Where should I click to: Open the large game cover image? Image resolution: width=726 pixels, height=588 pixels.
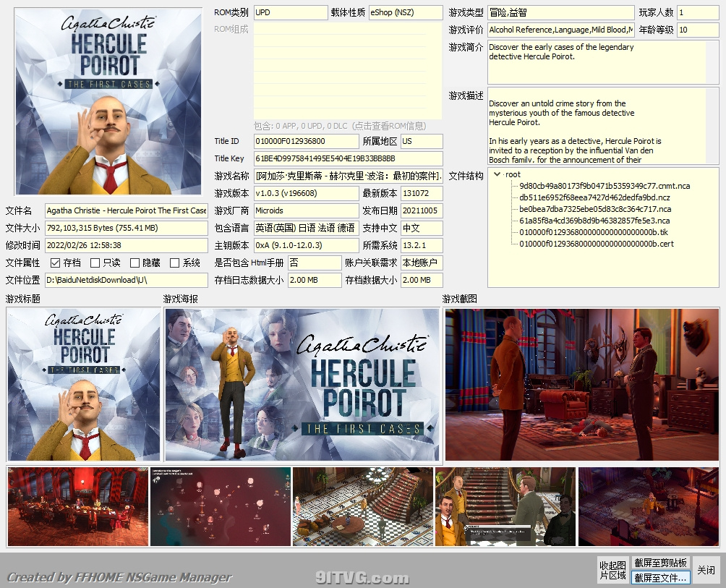[x=108, y=101]
